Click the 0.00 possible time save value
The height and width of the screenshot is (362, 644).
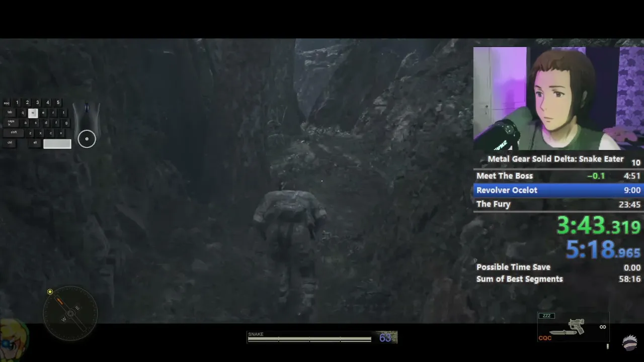point(632,267)
